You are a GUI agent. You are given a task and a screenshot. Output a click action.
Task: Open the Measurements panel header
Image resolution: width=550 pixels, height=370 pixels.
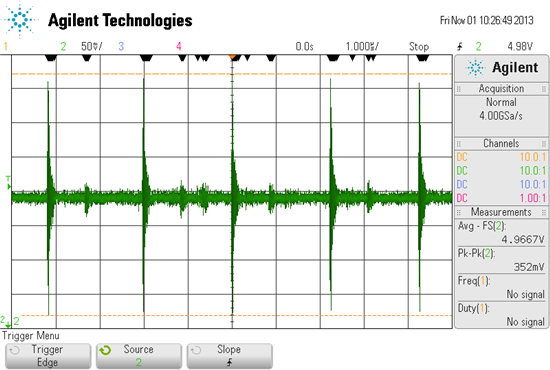[501, 212]
